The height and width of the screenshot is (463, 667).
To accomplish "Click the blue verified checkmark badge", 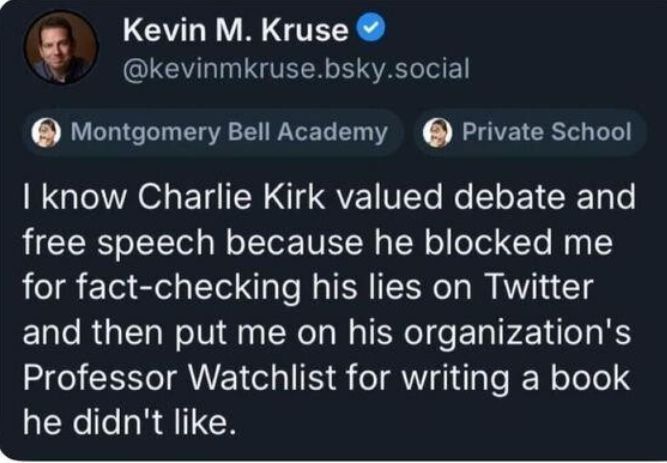I will [370, 31].
